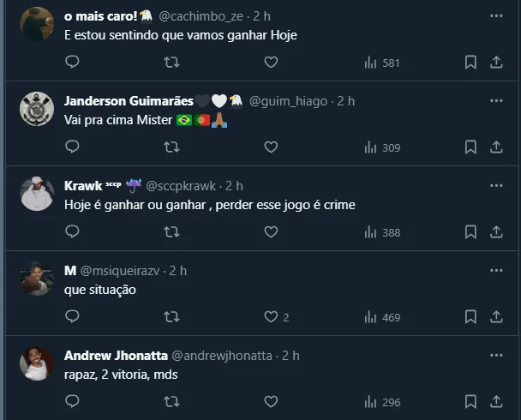Click Krawk's profile avatar
Screen dimensions: 521x420
click(x=37, y=194)
